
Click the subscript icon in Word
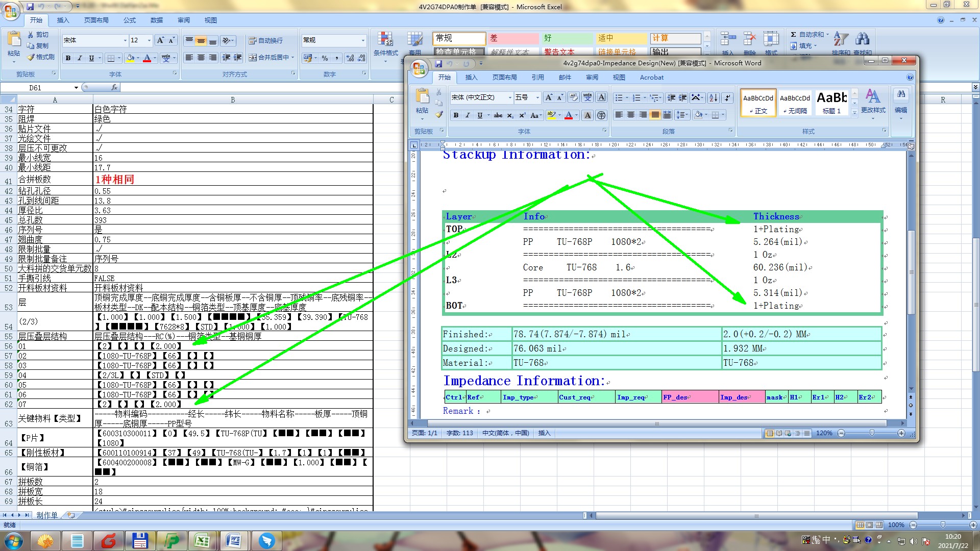click(x=510, y=115)
